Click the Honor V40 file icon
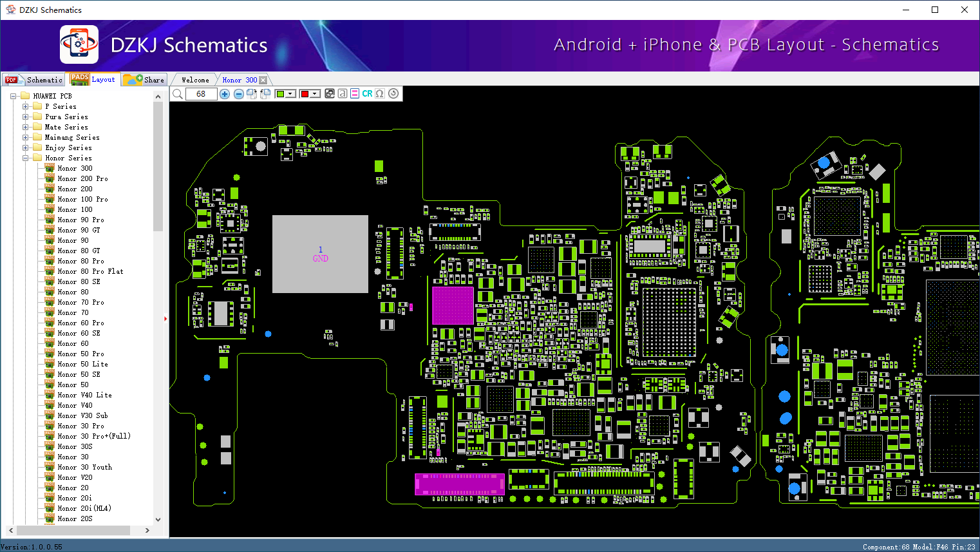 pos(50,405)
